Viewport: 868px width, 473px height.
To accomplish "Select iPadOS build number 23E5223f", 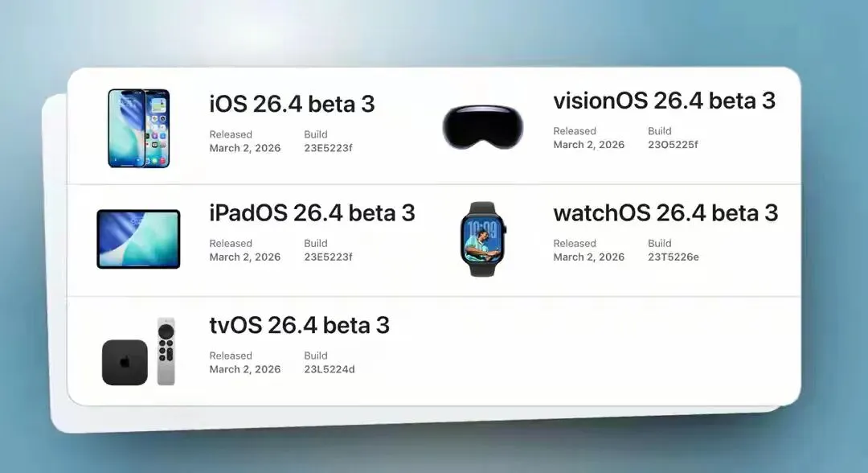I will click(x=328, y=257).
